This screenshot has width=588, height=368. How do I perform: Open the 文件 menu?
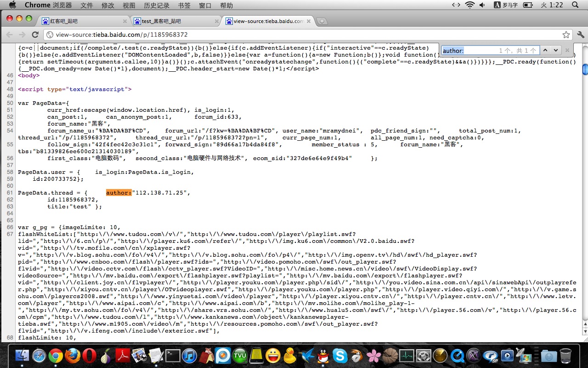pos(87,5)
